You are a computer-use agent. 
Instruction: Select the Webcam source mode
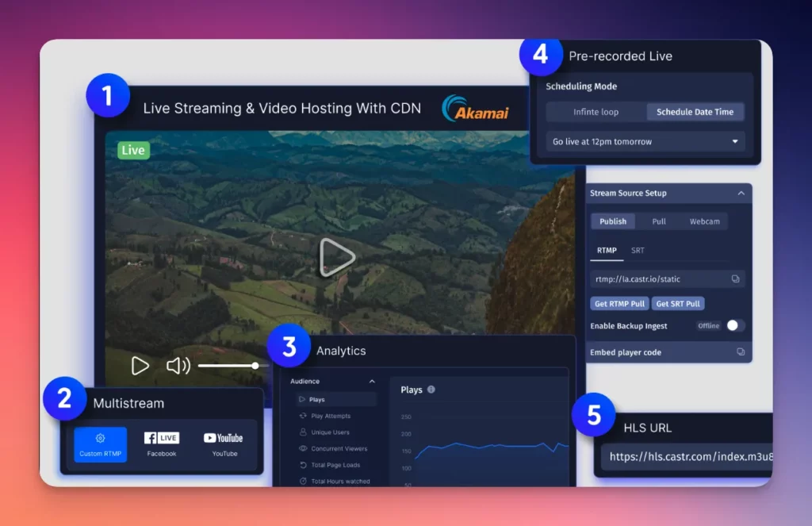(705, 221)
